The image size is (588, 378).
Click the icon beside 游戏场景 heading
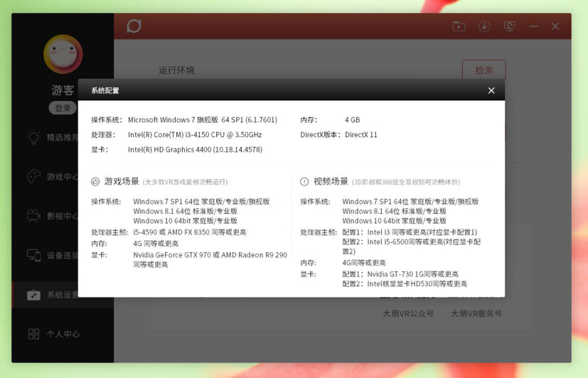click(x=95, y=182)
